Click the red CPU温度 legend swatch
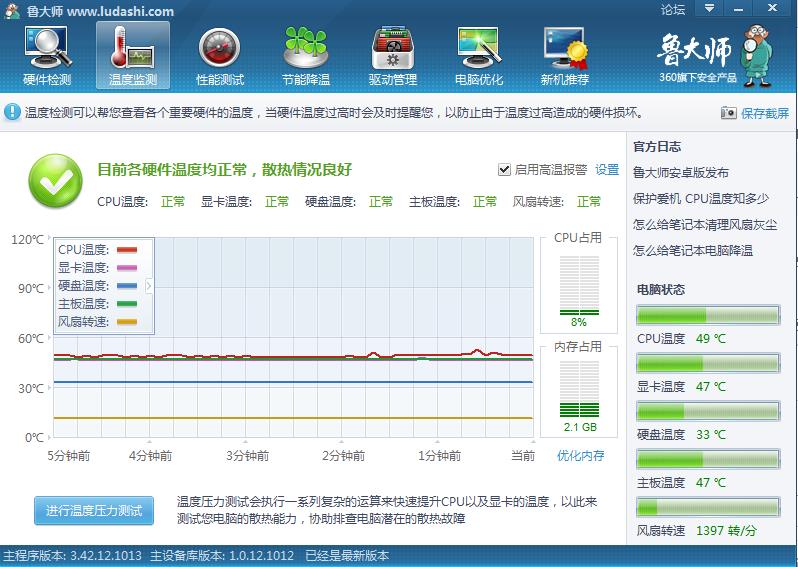798x567 pixels. click(127, 250)
